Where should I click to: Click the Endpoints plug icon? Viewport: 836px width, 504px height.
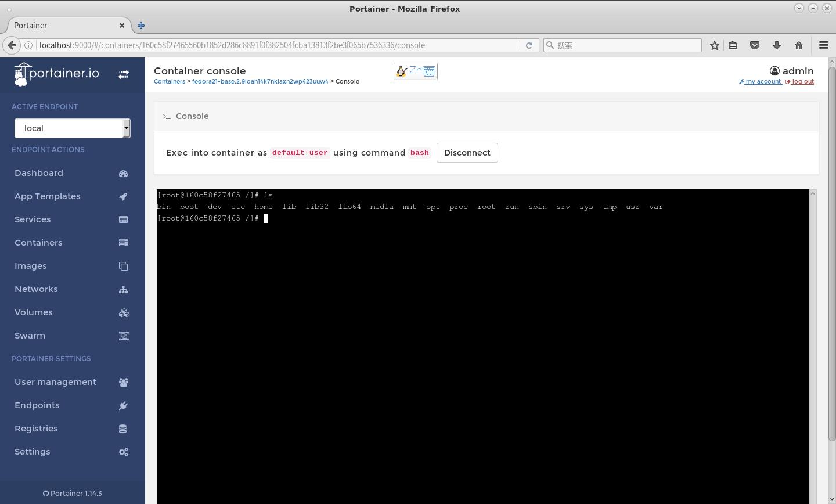point(124,406)
